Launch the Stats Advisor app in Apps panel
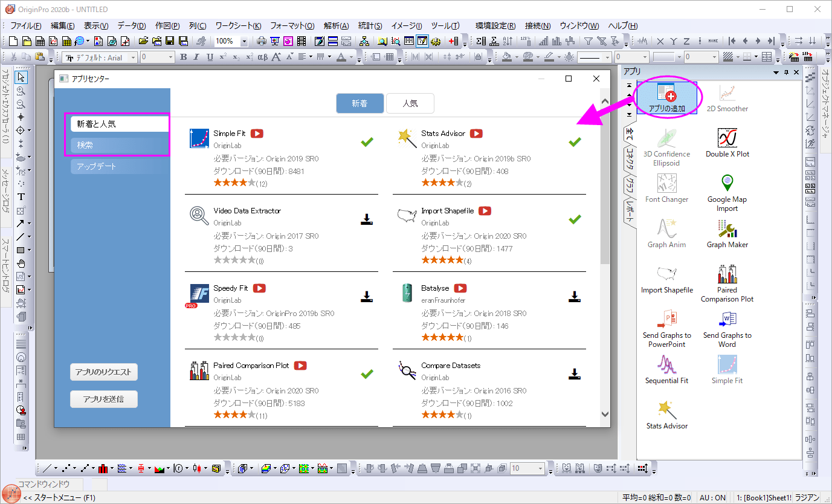This screenshot has width=832, height=504. 667,415
